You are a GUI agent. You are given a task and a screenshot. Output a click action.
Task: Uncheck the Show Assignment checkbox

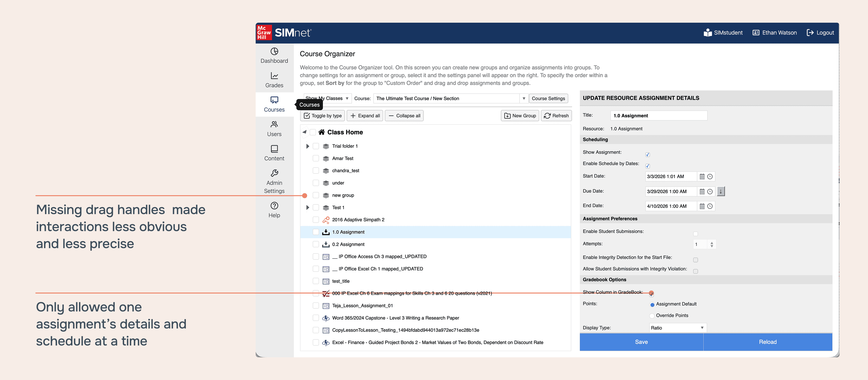647,155
